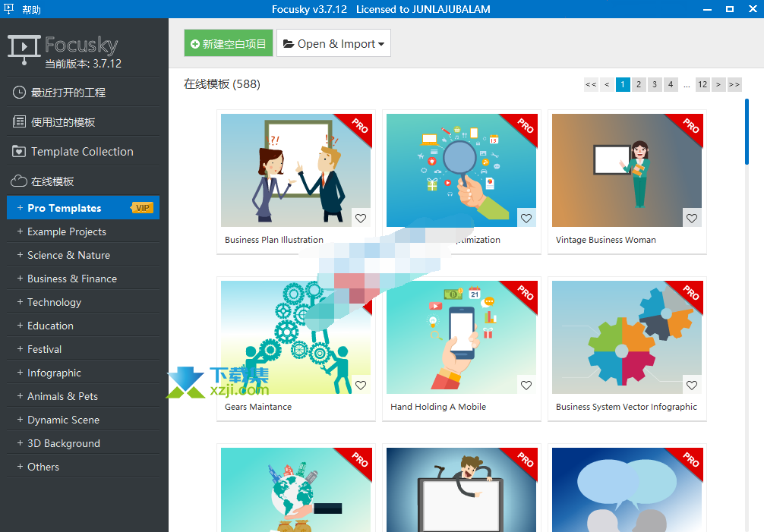This screenshot has height=532, width=764.
Task: Toggle heart on Business System Vector Infographic
Action: (692, 385)
